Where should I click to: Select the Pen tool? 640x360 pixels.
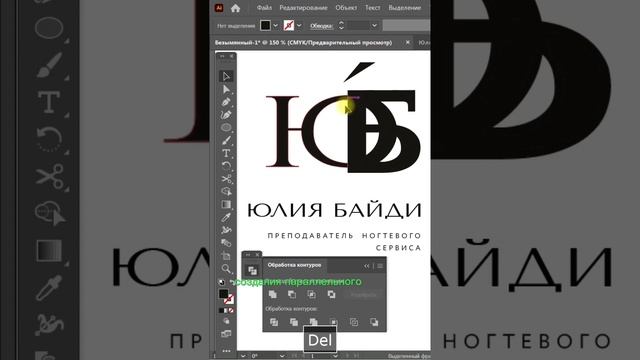226,102
